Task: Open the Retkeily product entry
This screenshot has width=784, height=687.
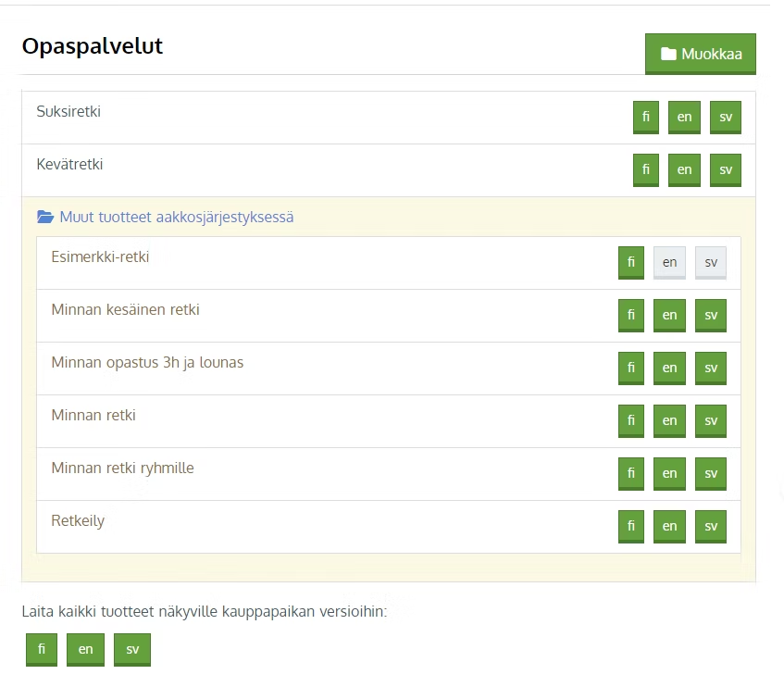Action: tap(389, 527)
